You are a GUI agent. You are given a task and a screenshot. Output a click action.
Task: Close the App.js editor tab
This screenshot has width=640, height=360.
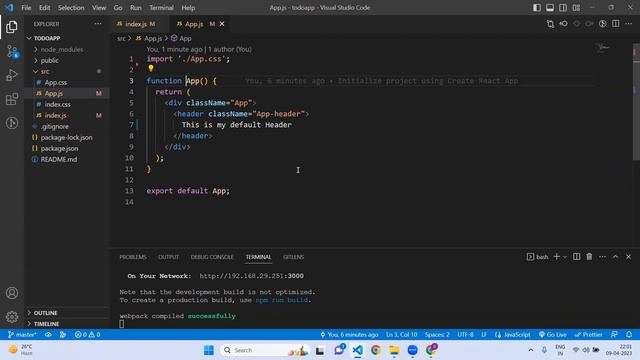[x=222, y=24]
